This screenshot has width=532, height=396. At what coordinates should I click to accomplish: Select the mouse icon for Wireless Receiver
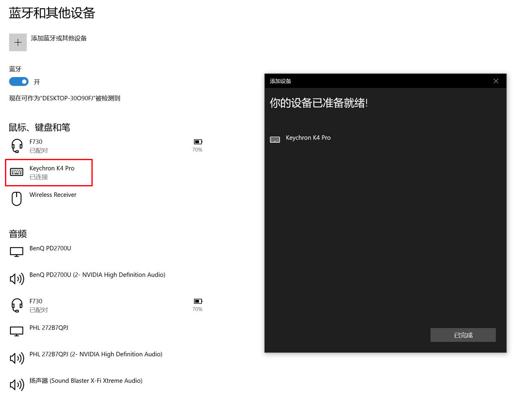pos(16,198)
